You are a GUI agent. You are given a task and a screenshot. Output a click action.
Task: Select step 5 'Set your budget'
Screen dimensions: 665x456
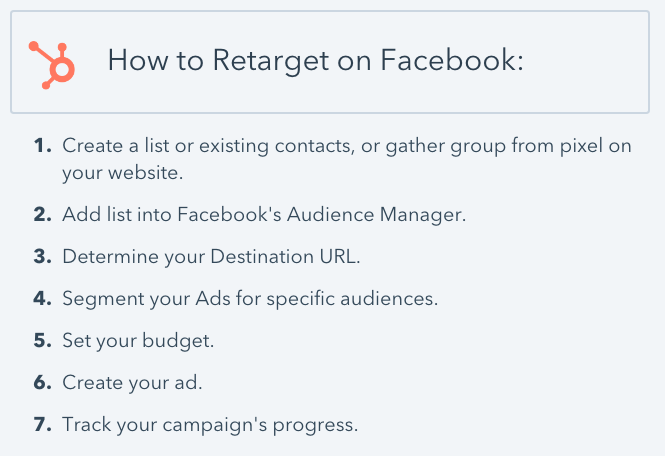pyautogui.click(x=138, y=341)
